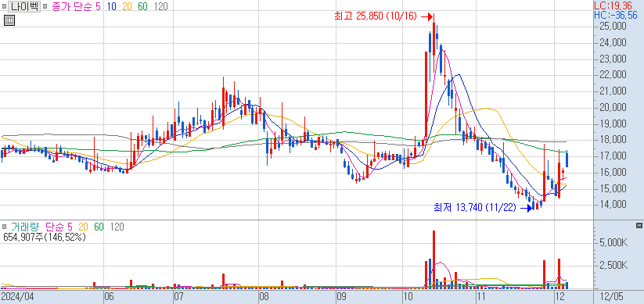Click the HC:-36.56 indicator
Viewport: 644px width, 304px height.
click(x=616, y=16)
